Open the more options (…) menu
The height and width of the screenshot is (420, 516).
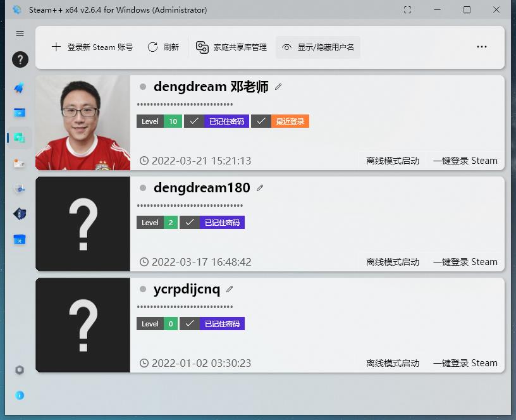pos(482,46)
